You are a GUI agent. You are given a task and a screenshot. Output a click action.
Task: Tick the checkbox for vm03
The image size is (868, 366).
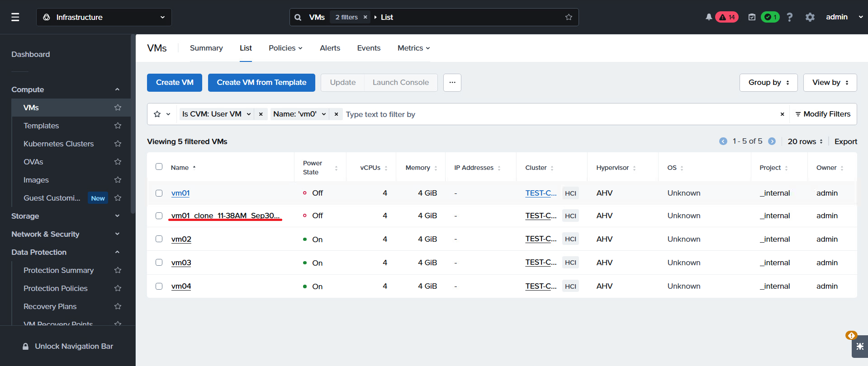coord(159,263)
